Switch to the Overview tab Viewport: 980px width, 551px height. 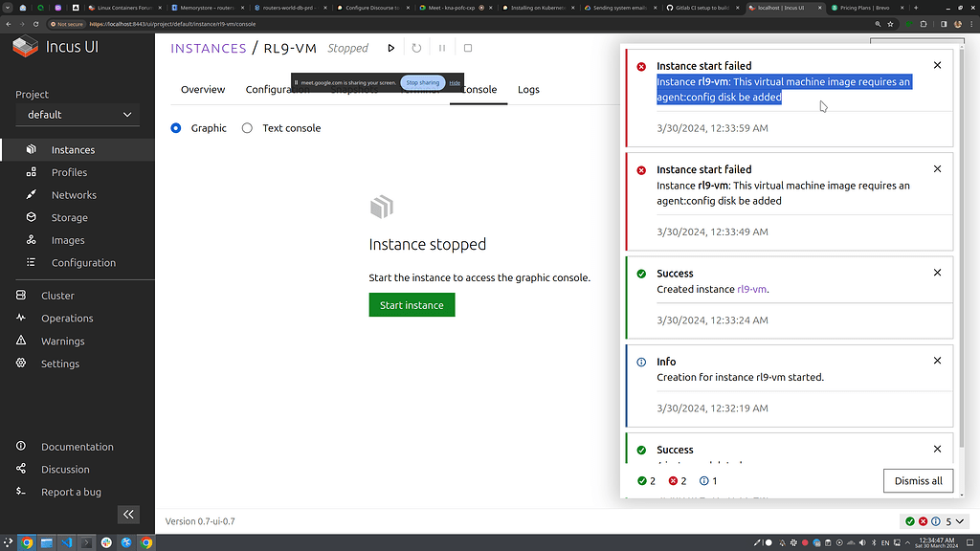coord(202,89)
